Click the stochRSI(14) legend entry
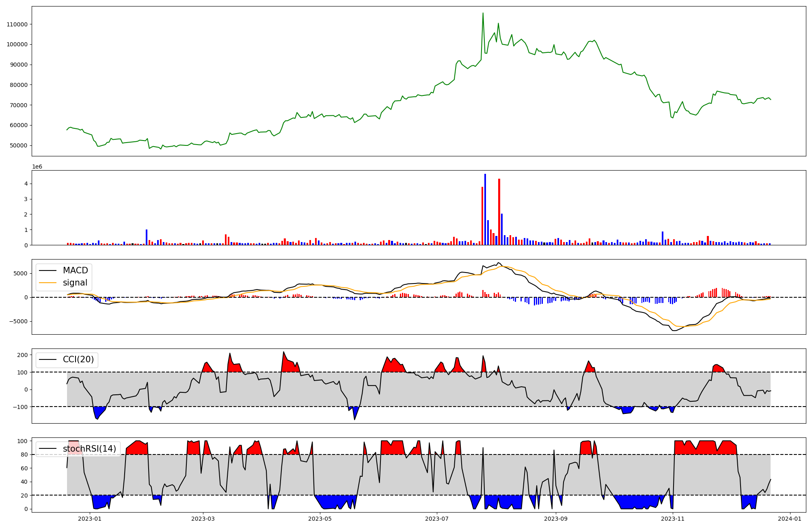 click(89, 449)
